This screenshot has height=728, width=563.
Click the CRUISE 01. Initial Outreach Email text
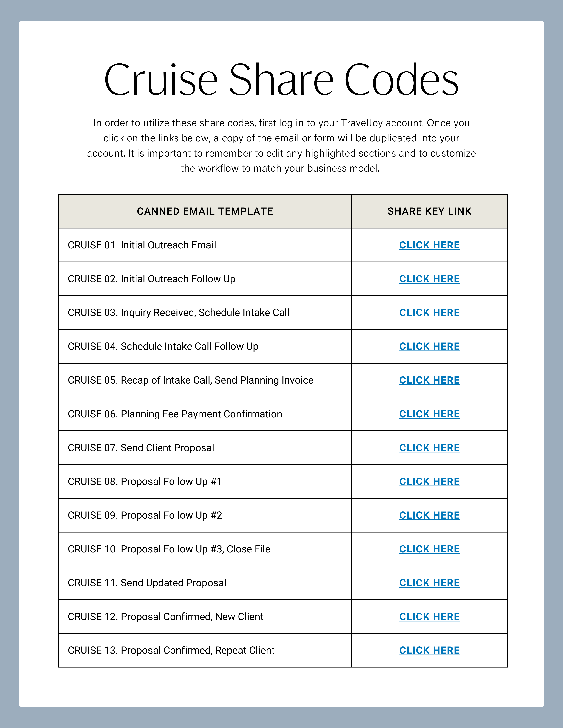142,245
